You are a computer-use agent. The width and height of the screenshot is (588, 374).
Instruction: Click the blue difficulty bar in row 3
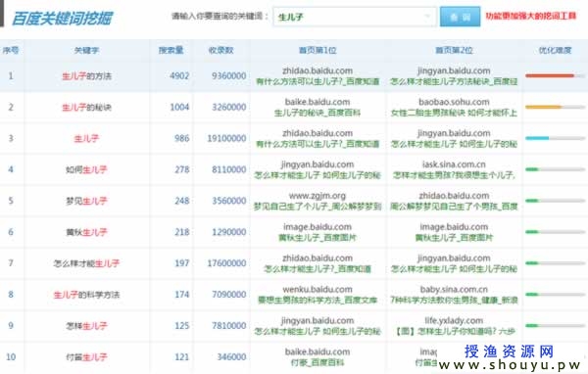[x=537, y=138]
